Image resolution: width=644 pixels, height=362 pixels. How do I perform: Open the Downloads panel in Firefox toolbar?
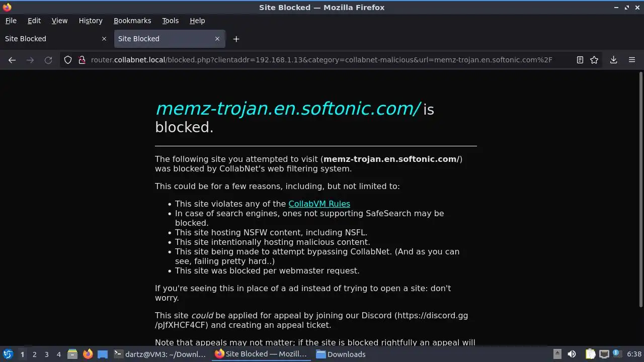pyautogui.click(x=614, y=60)
